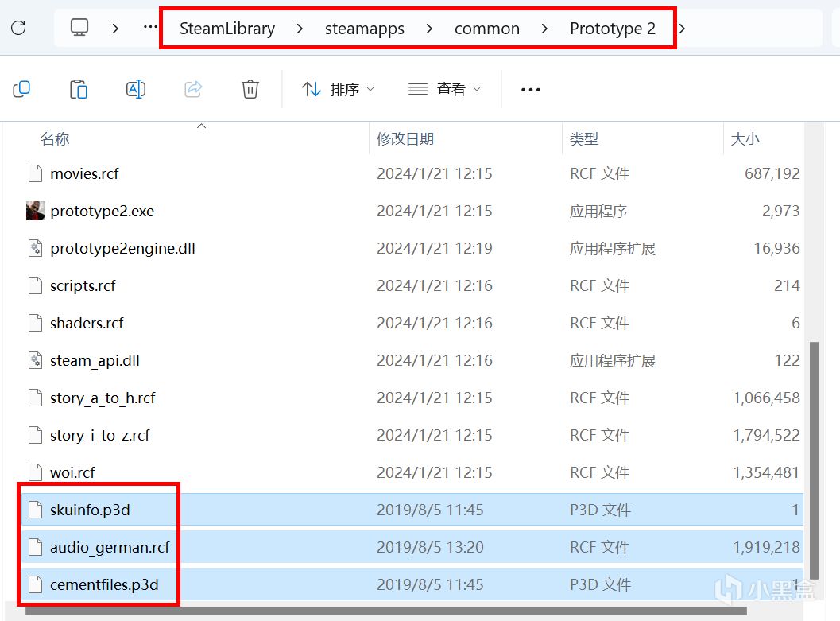This screenshot has height=621, width=840.
Task: Click the P3D 文件 type of skuinfo.p3d
Action: click(x=600, y=510)
